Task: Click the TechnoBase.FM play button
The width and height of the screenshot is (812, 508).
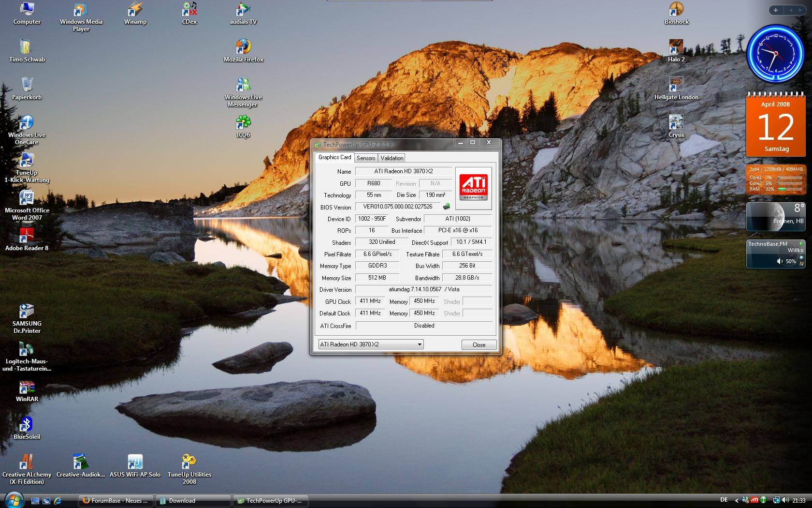Action: point(801,243)
